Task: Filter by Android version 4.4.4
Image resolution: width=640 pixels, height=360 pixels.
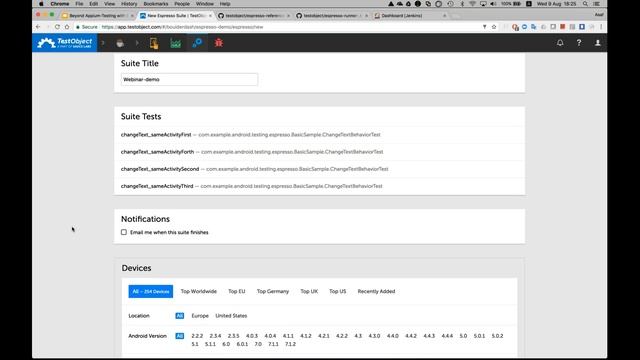Action: point(447,336)
